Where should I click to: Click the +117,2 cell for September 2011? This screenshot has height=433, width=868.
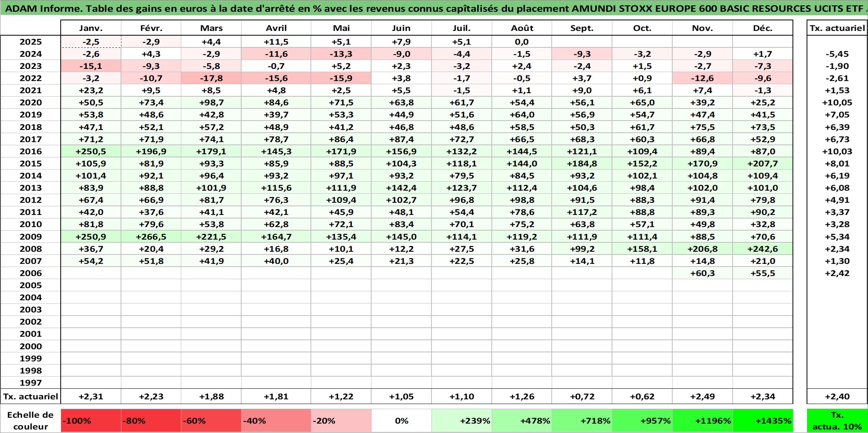coord(582,212)
